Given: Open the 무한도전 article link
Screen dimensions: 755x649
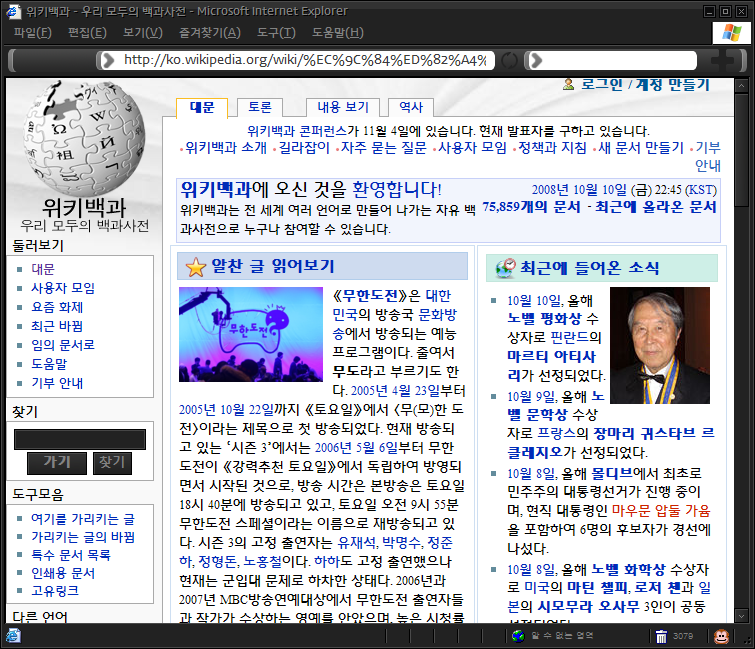Looking at the screenshot, I should (x=370, y=296).
